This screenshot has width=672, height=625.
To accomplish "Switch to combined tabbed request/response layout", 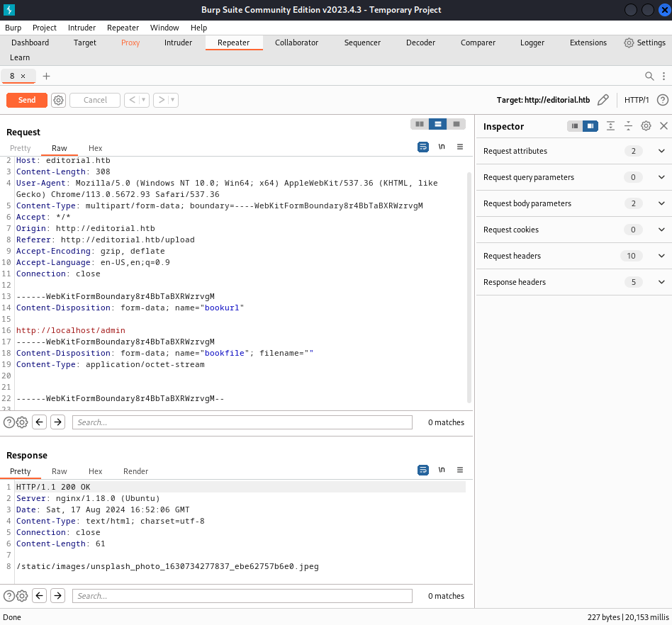I will click(x=456, y=124).
